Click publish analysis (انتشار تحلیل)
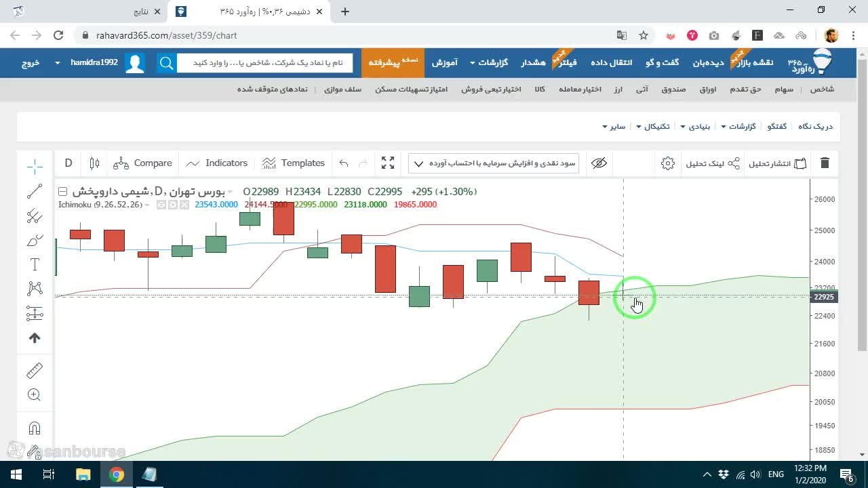This screenshot has height=488, width=868. pos(777,163)
